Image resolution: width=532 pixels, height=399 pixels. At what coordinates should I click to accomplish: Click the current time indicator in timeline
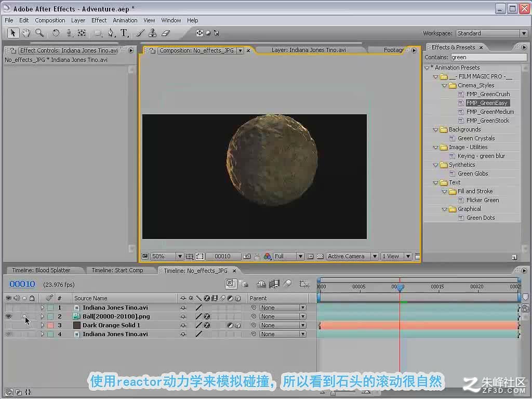400,288
